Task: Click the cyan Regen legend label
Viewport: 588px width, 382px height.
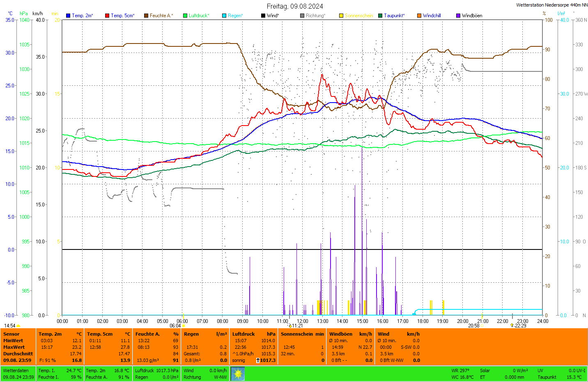Action: tap(235, 16)
